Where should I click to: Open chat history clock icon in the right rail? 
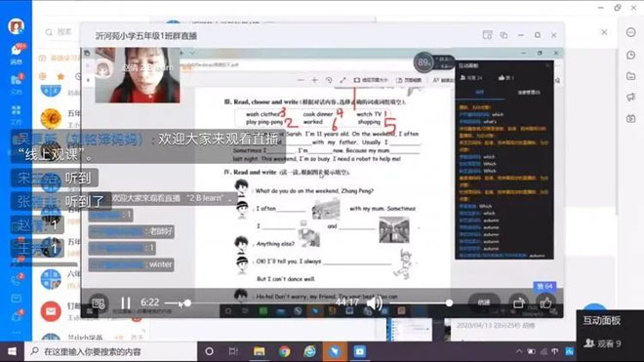pos(631,55)
